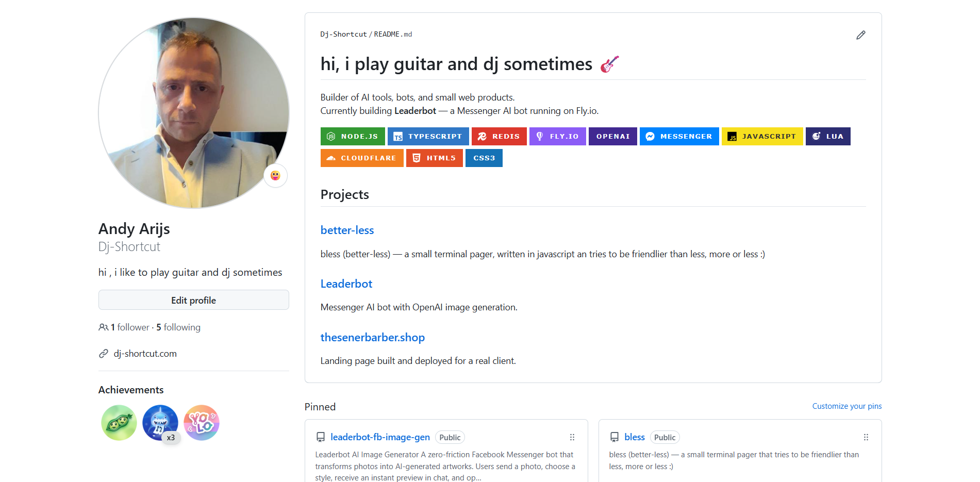Open the Pull Shark achievement badge
Image resolution: width=980 pixels, height=482 pixels.
160,423
